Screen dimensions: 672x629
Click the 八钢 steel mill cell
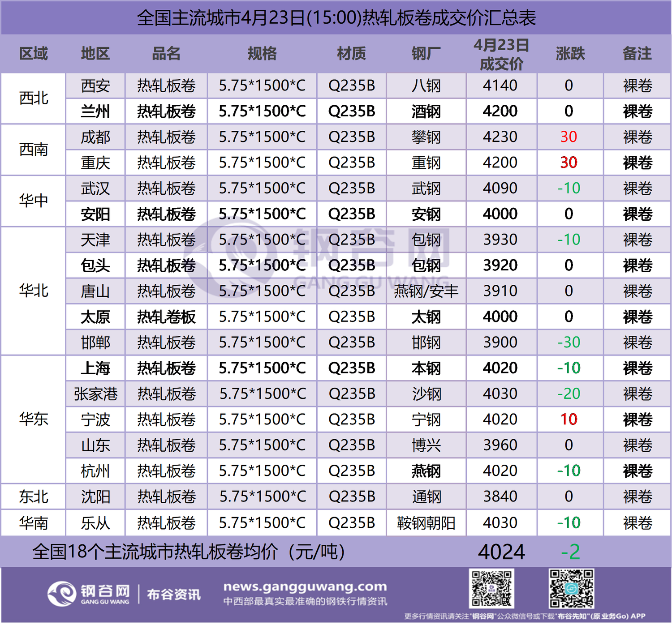426,86
